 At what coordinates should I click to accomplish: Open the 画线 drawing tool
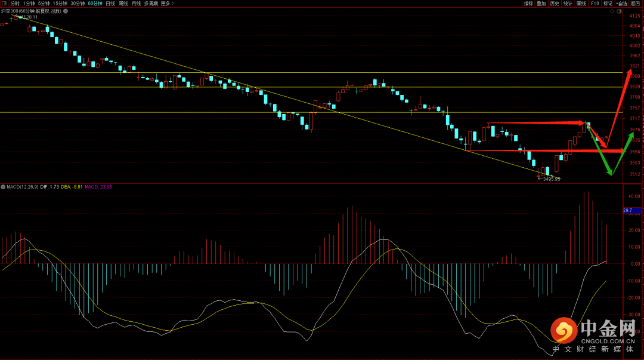tap(581, 4)
